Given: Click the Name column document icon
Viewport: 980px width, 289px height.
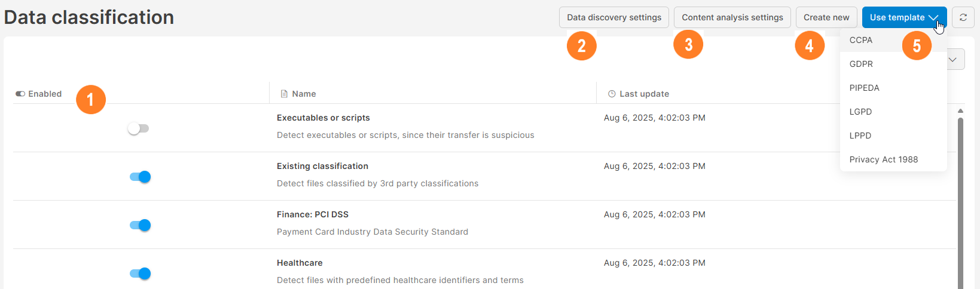Looking at the screenshot, I should click(284, 94).
